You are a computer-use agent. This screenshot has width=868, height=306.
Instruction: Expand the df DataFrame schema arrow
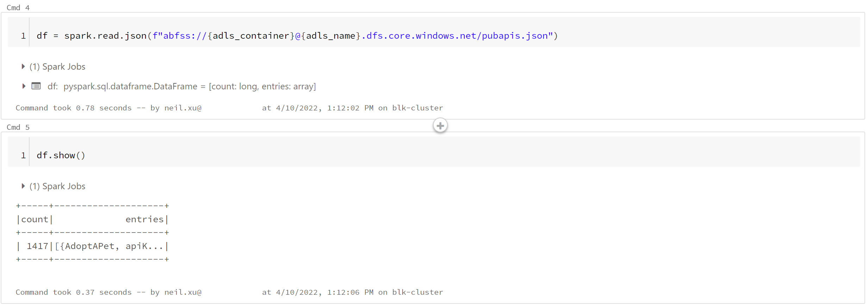point(24,86)
